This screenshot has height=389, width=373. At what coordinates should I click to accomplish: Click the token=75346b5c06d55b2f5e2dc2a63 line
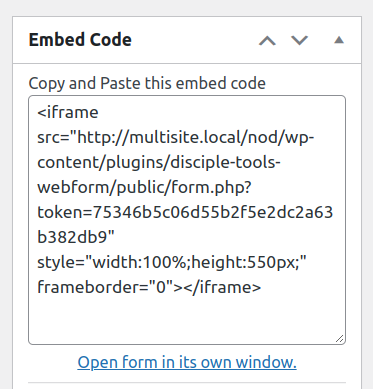click(185, 212)
